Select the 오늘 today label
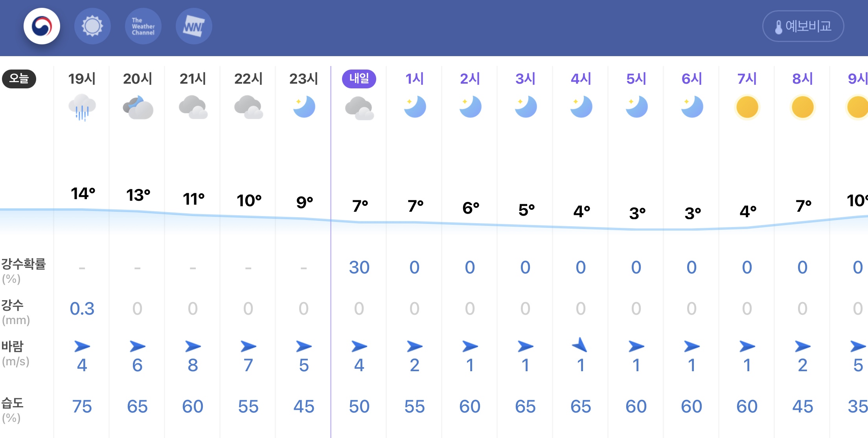This screenshot has width=868, height=438. [x=19, y=79]
